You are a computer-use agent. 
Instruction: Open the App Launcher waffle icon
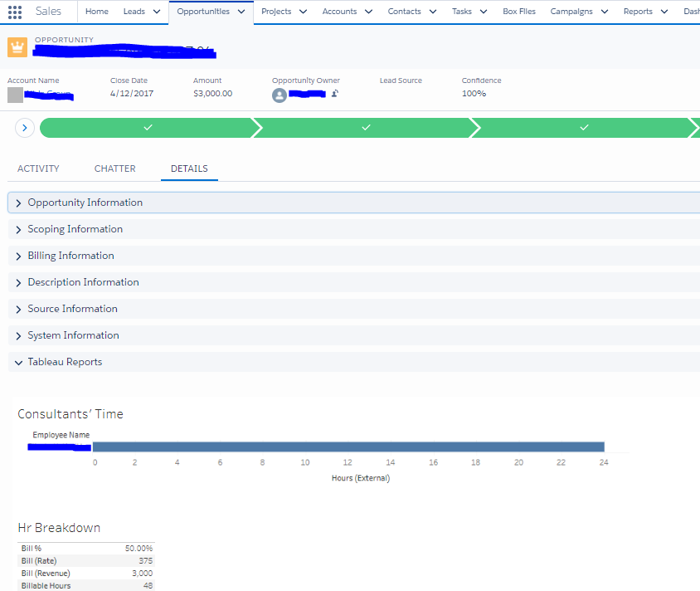coord(12,12)
